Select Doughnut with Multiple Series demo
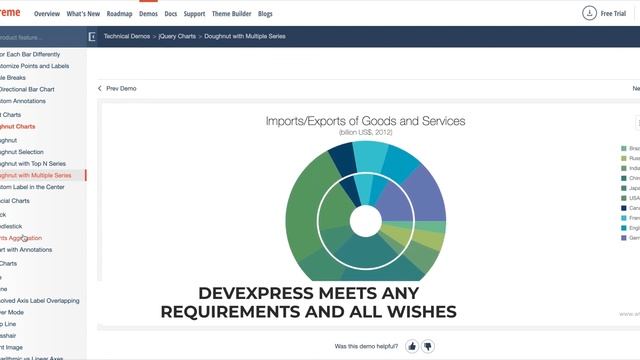 (36, 176)
